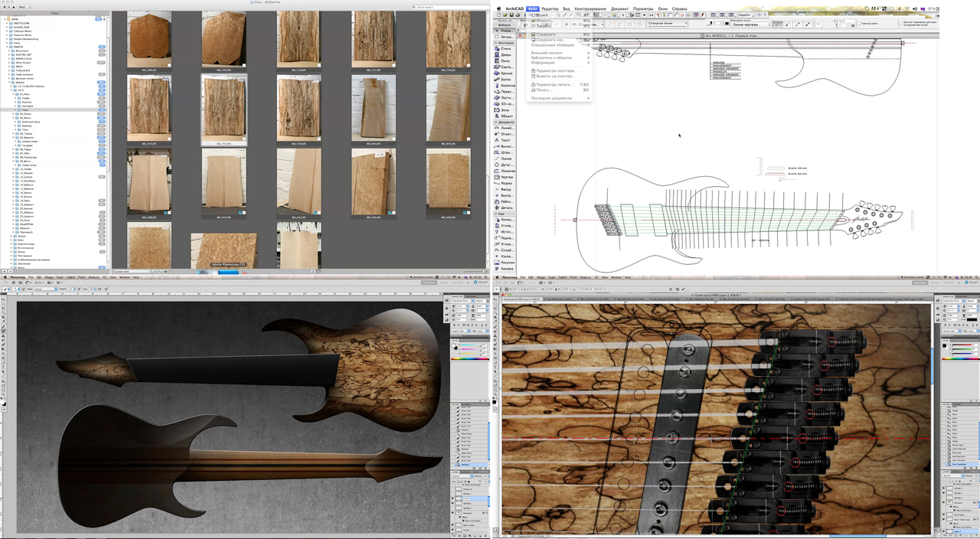This screenshot has height=539, width=980.
Task: Select the Штриховка (fill) tool in ArchiCAD toolbox
Action: [504, 152]
